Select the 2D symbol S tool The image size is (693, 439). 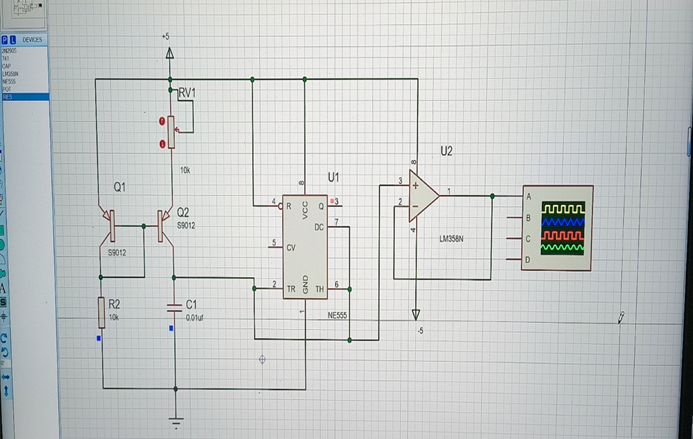click(x=3, y=302)
